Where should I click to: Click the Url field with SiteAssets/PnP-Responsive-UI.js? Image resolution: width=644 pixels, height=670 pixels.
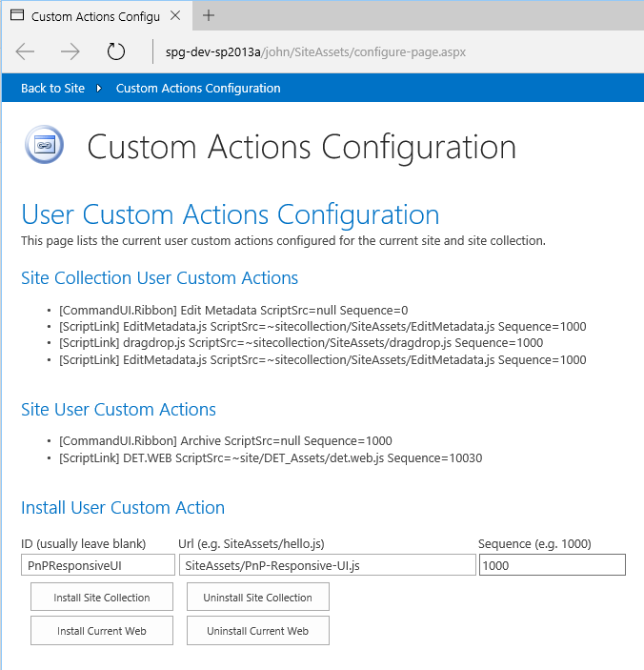327,565
